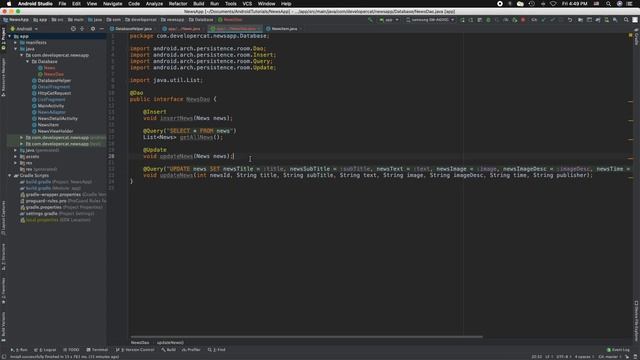
Task: Open the Gradle side panel
Action: click(636, 38)
